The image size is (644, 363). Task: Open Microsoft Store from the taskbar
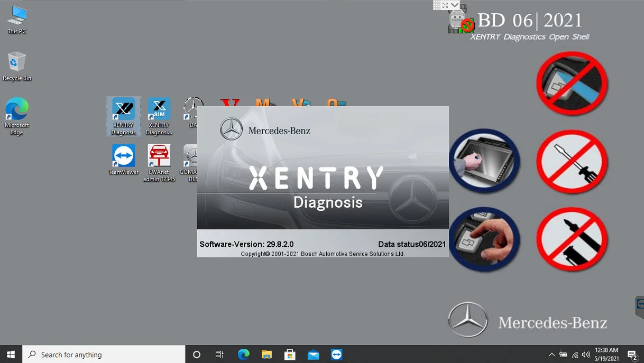coord(290,355)
